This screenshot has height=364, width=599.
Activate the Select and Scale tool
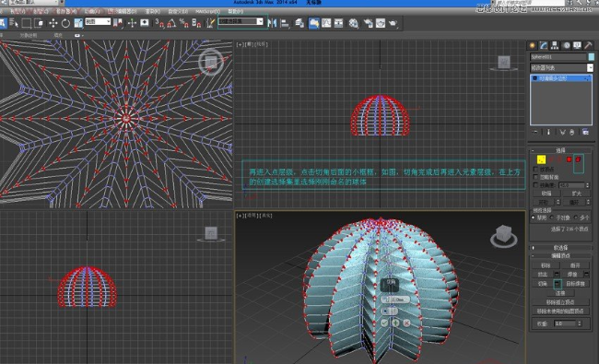tap(78, 23)
